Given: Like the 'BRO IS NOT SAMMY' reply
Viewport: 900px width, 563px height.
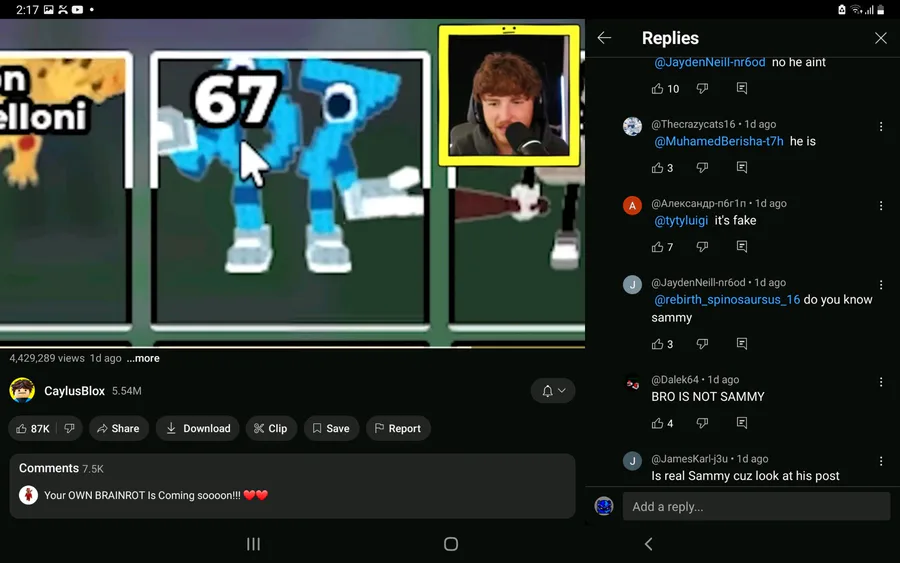Looking at the screenshot, I should click(657, 423).
